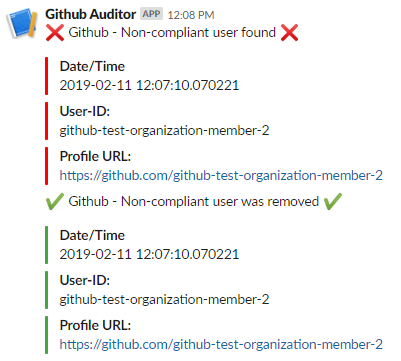Click the red attachment User-ID value
This screenshot has height=361, width=401.
(164, 130)
